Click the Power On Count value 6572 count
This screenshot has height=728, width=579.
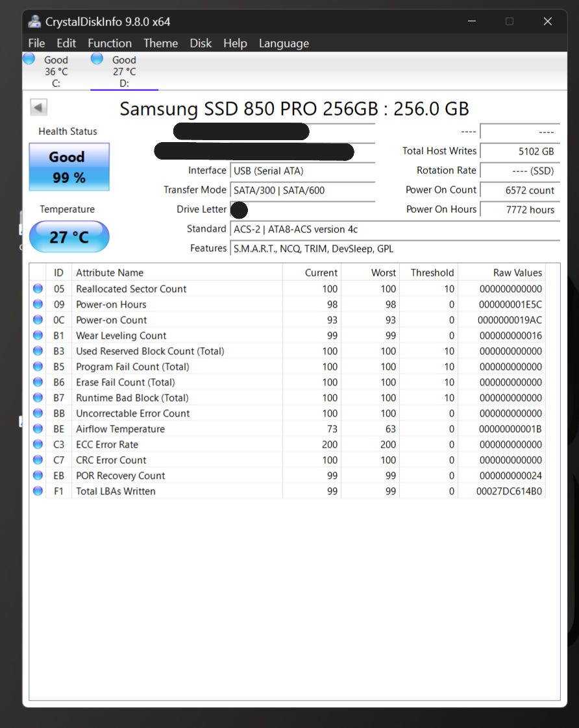click(520, 190)
